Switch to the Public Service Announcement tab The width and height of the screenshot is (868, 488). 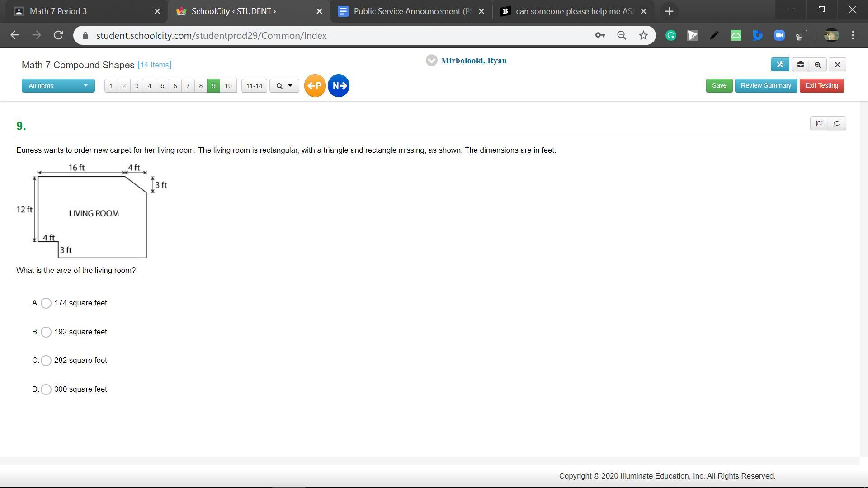tap(407, 11)
